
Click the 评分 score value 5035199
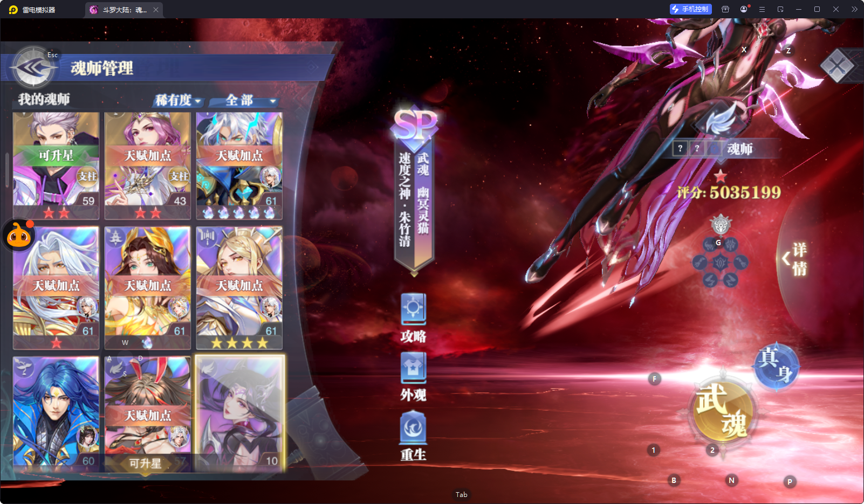(x=745, y=192)
